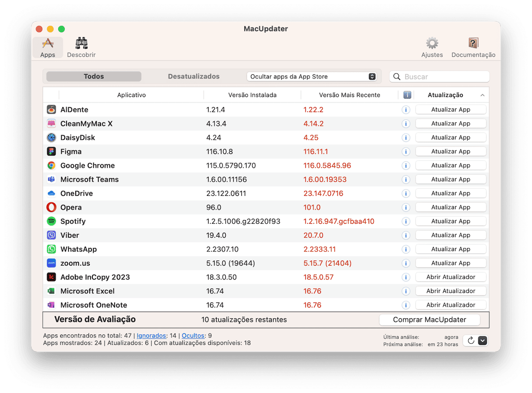Click the Opera app icon
The image size is (532, 393).
52,208
